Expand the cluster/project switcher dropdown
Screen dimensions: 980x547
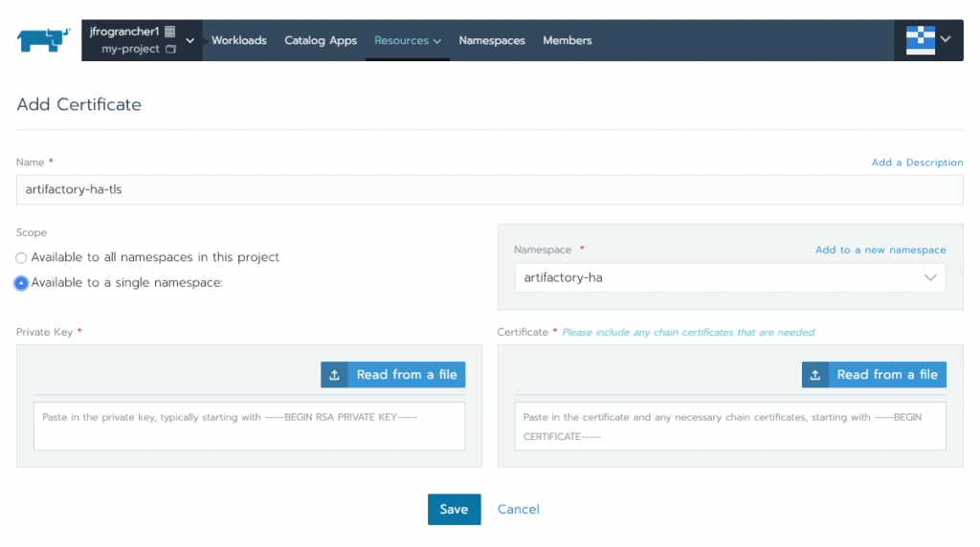pyautogui.click(x=189, y=40)
